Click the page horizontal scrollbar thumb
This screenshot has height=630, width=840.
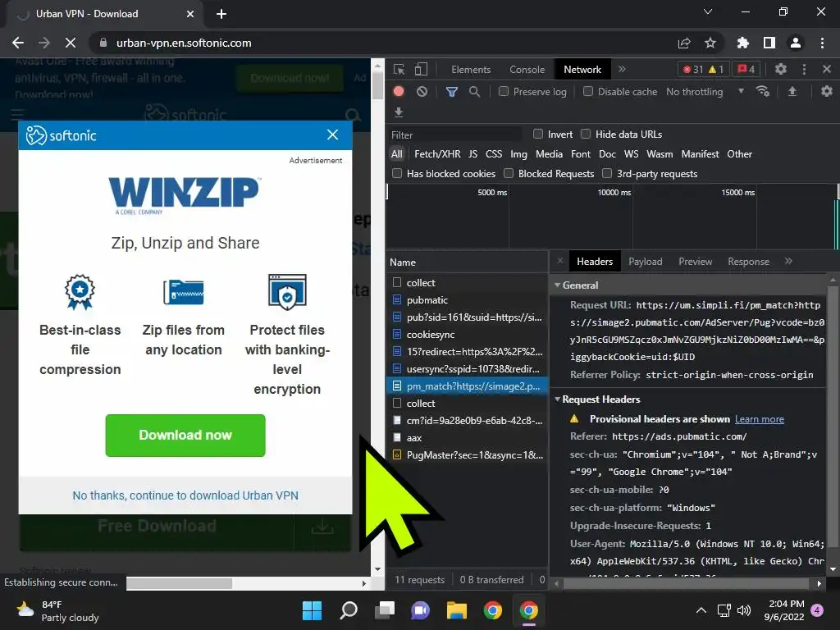(x=180, y=583)
